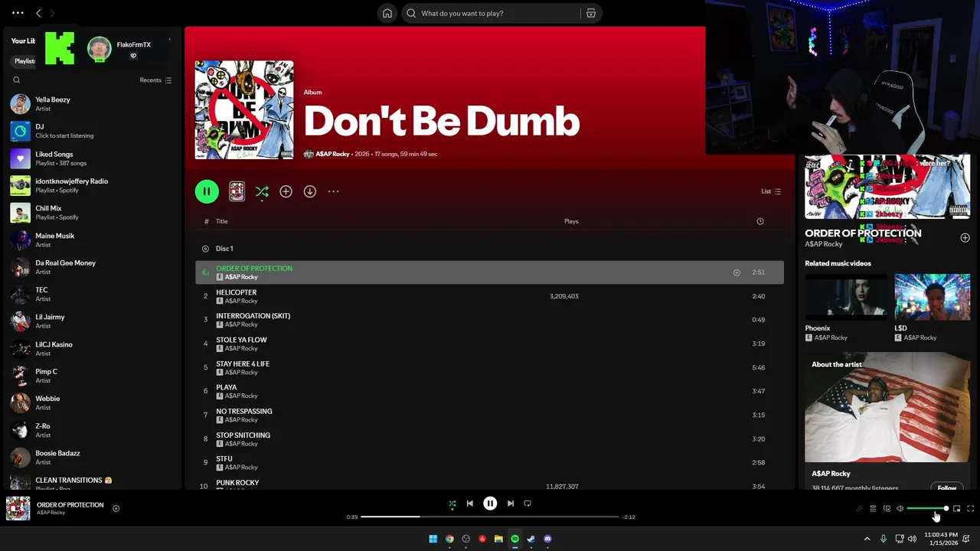The height and width of the screenshot is (551, 980).
Task: Open Liked Songs playlist
Action: [92, 158]
